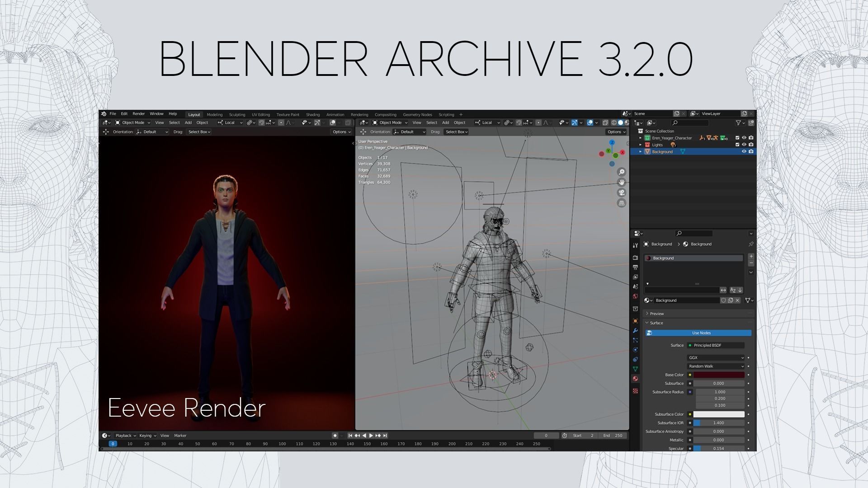This screenshot has height=488, width=868.
Task: Click the Base Color dark red swatch
Action: coord(719,375)
